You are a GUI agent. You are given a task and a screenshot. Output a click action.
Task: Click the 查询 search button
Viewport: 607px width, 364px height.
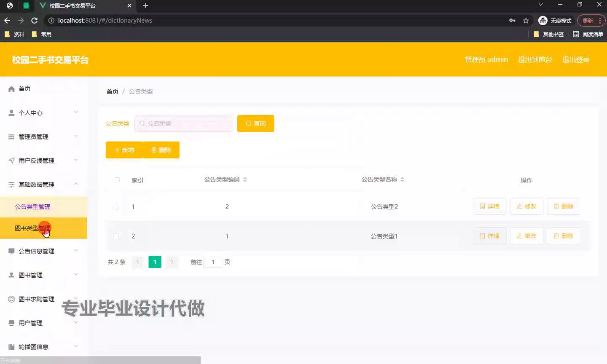pyautogui.click(x=255, y=123)
